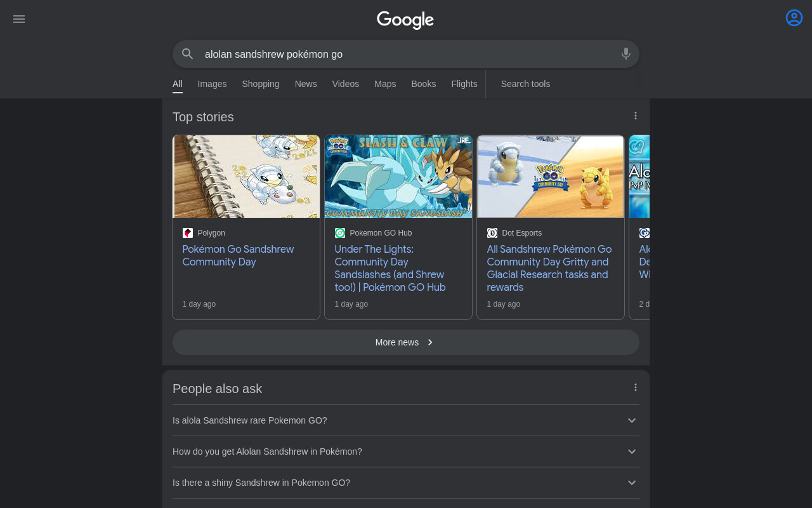Screen dimensions: 812x508
Task: Switch to the Images tab
Action: [212, 84]
